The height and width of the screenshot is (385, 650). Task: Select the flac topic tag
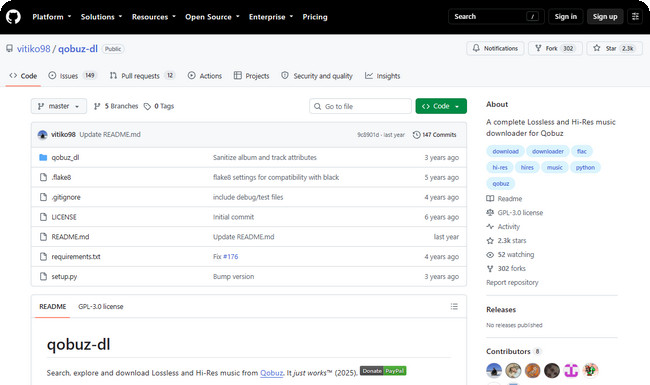pos(582,151)
